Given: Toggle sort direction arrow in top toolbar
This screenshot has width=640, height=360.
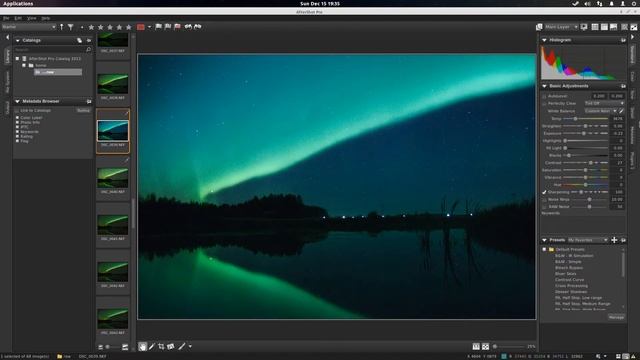Looking at the screenshot, I should tap(62, 27).
